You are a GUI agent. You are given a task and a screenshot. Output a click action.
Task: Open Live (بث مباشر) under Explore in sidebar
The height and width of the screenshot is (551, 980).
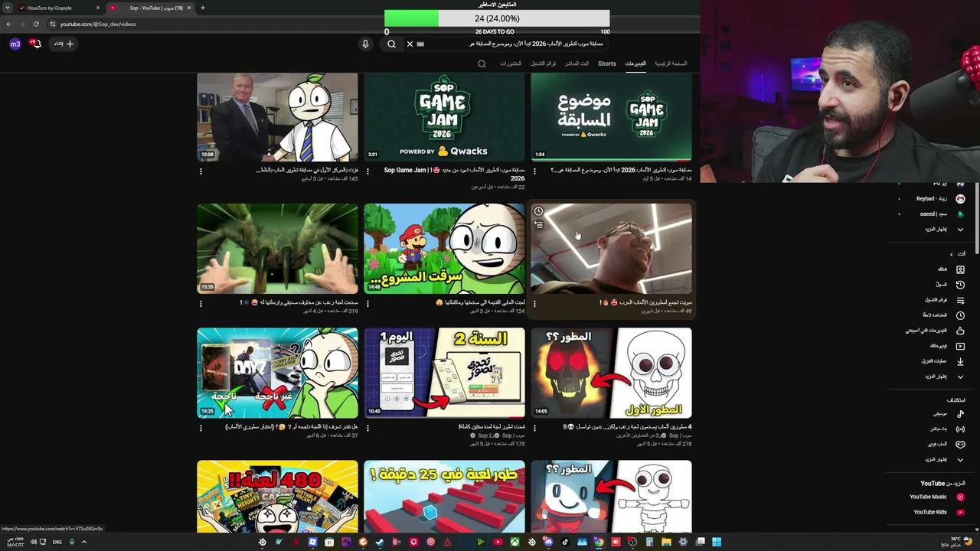(947, 429)
